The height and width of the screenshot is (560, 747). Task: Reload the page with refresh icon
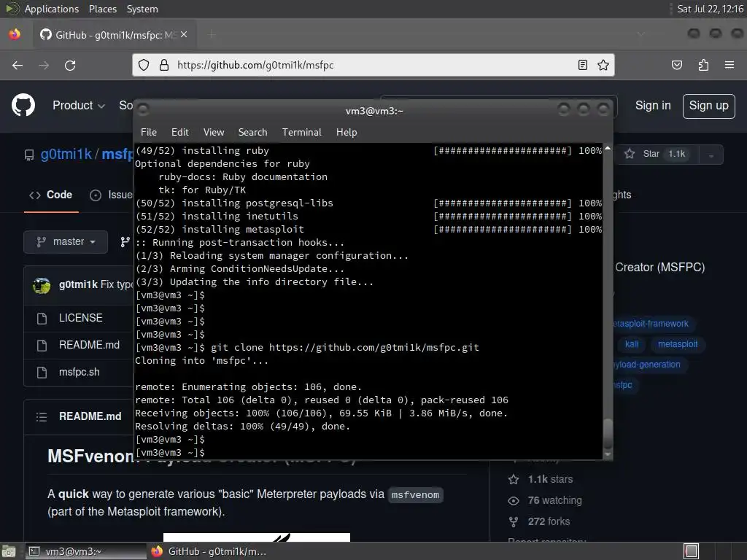coord(70,65)
